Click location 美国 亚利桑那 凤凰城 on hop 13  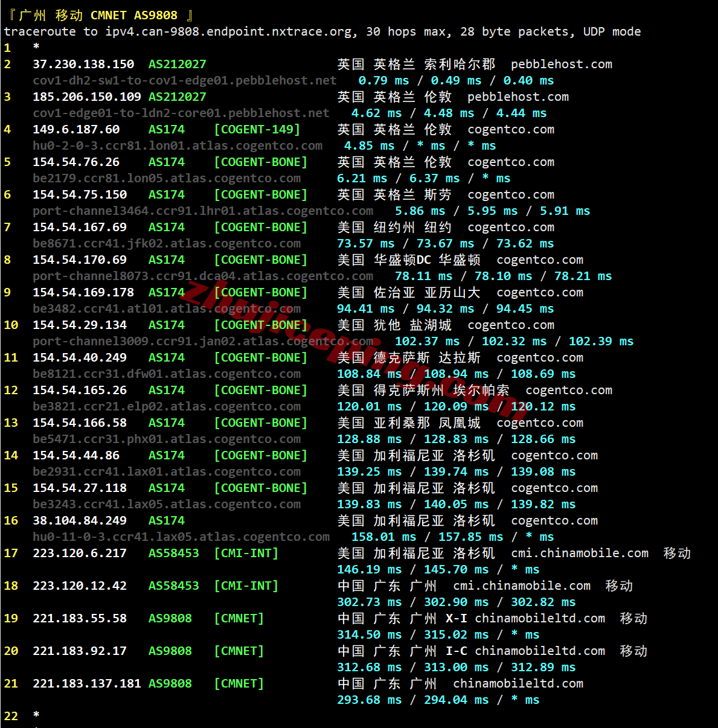coord(409,423)
